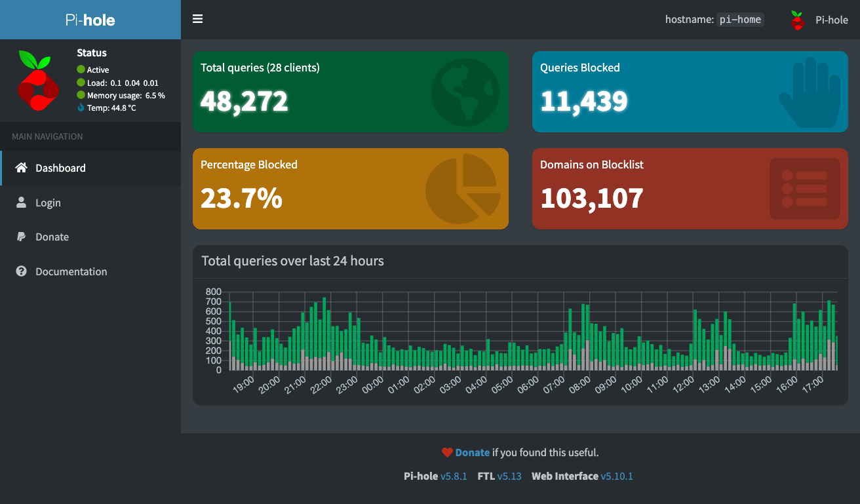Click the Load: 0.1 0.04 0.01 text
860x504 pixels.
123,83
